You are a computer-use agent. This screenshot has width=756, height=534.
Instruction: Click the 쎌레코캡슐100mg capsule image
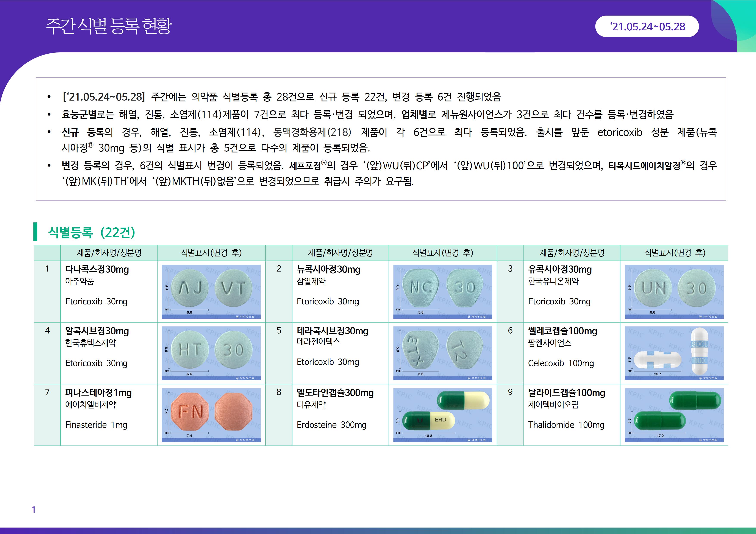(x=674, y=353)
